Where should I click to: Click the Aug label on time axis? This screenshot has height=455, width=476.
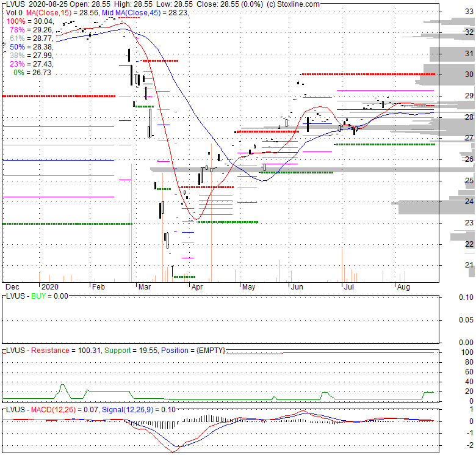403,287
